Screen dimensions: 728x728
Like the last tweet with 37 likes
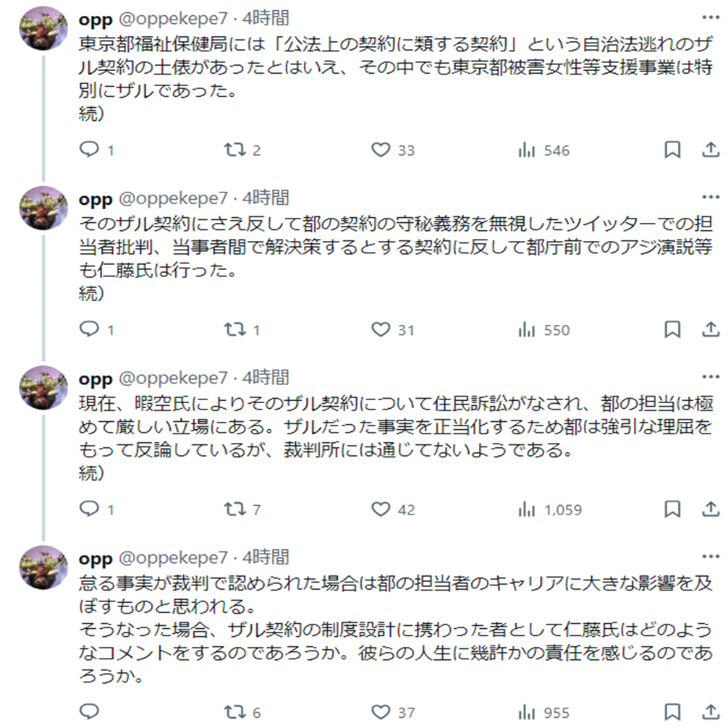[381, 712]
